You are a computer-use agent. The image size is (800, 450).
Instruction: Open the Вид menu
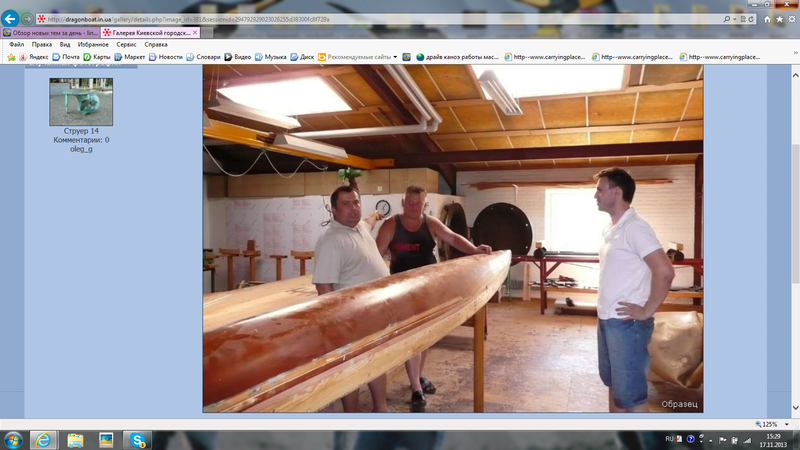(65, 44)
